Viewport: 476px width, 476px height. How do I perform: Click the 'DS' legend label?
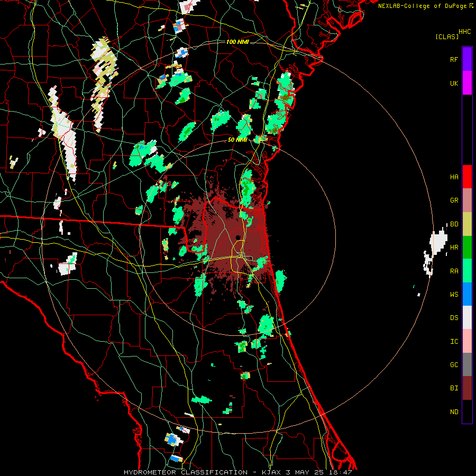point(454,318)
